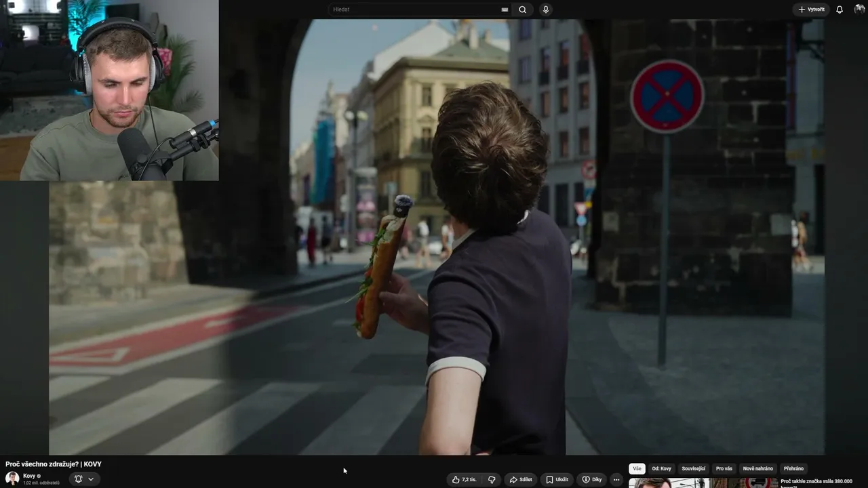Select the Vše filter chip

click(x=637, y=468)
